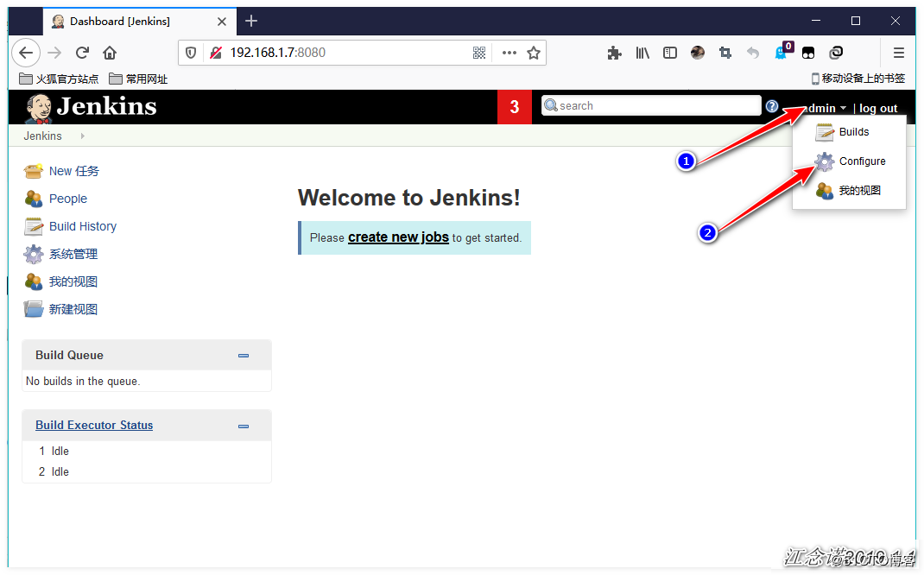Click the avatar profile icon in toolbar

(698, 53)
